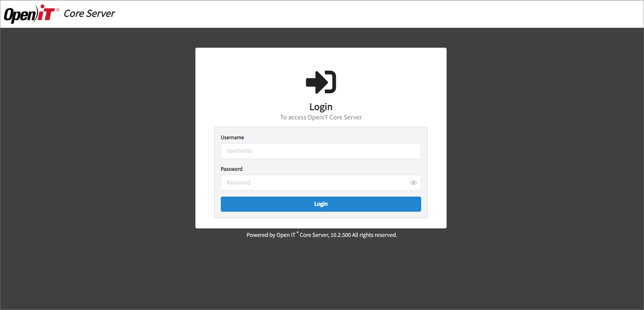Submit credentials via the Login button
This screenshot has height=310, width=644.
click(321, 204)
